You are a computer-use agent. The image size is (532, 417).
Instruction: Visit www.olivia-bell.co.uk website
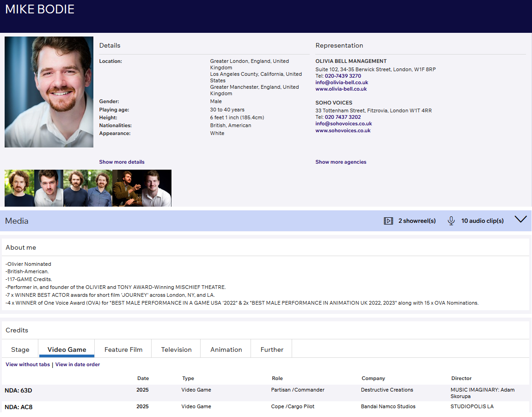tap(341, 89)
